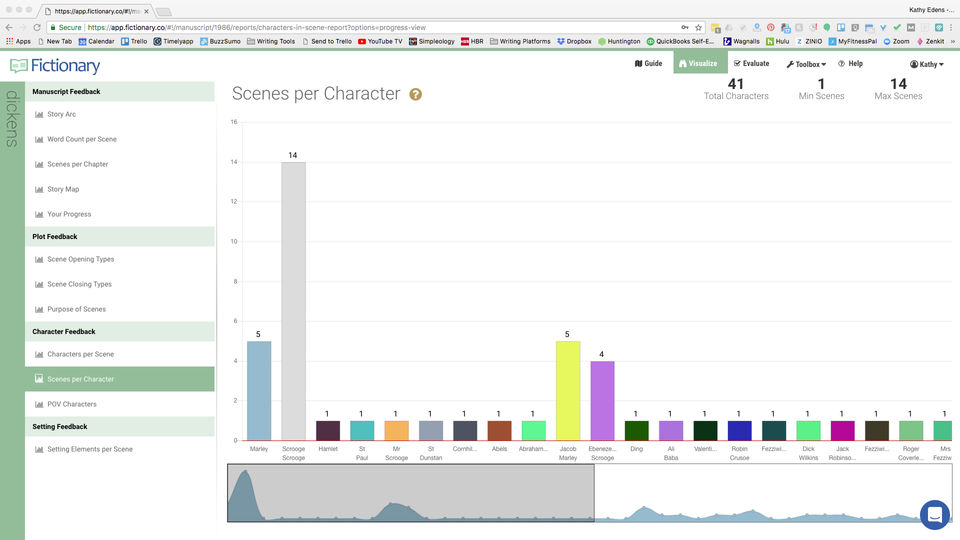Image resolution: width=960 pixels, height=540 pixels.
Task: Click the chart icon beside POV Characters
Action: [x=39, y=405]
